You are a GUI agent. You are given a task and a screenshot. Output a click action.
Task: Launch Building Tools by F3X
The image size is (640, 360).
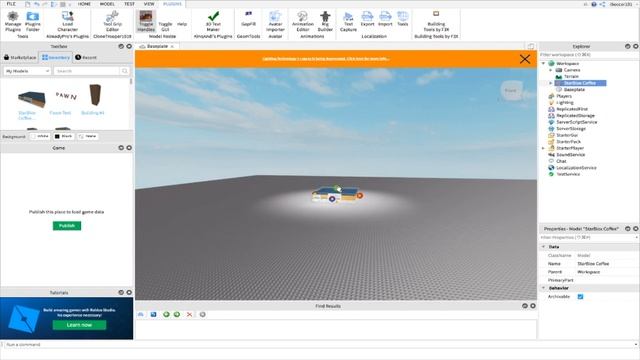tap(436, 22)
